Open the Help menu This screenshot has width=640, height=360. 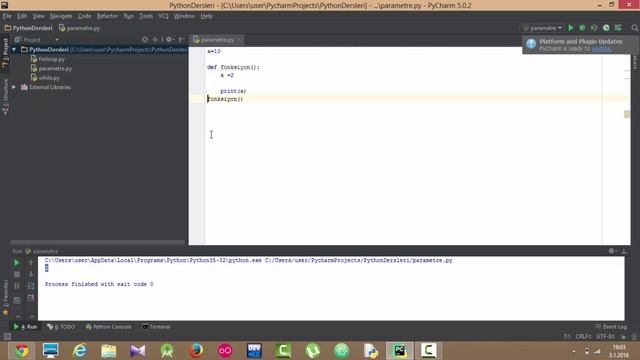207,16
